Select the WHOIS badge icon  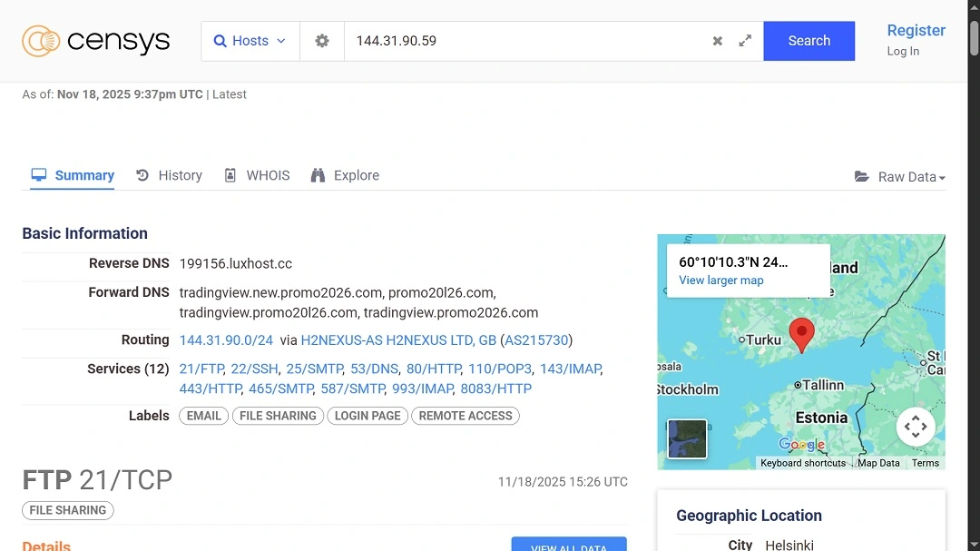tap(230, 174)
